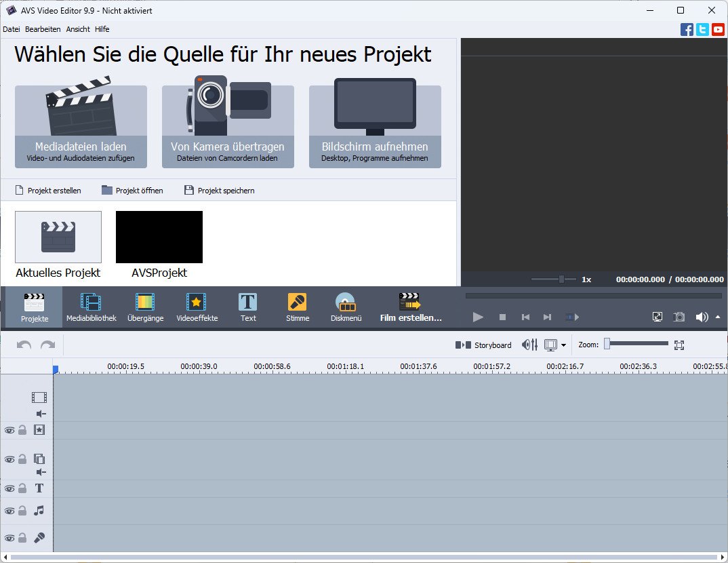Open the Text tab
Image resolution: width=728 pixels, height=563 pixels.
[x=248, y=307]
